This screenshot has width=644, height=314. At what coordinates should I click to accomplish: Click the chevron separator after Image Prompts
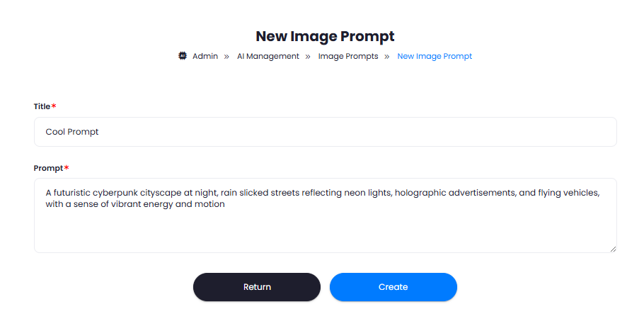pos(386,57)
